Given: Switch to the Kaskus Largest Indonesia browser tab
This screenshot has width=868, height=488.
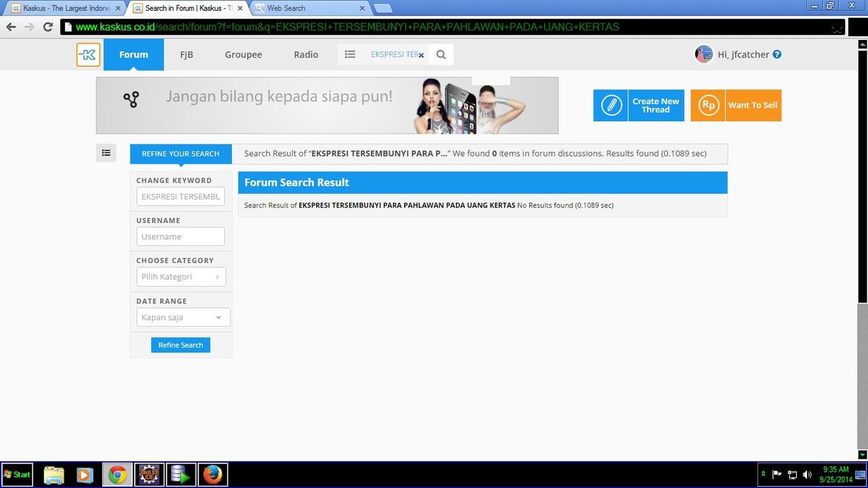Looking at the screenshot, I should click(x=64, y=8).
